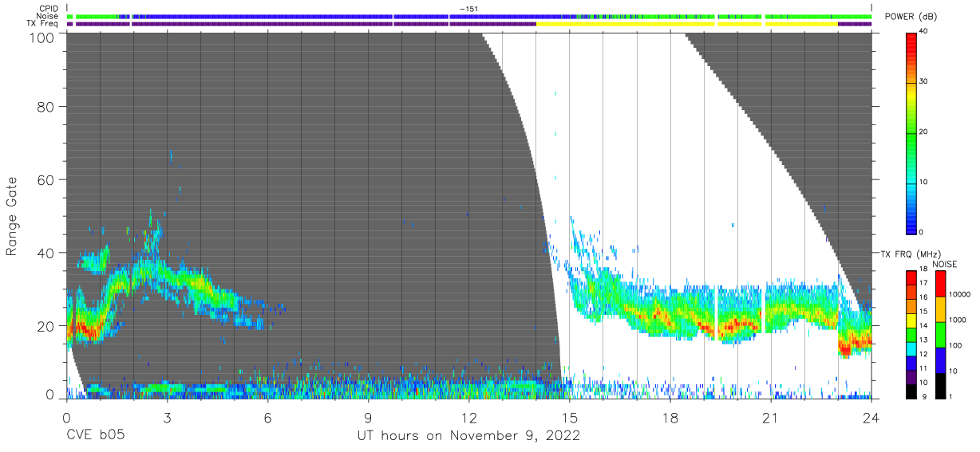Click the CVE b05 radar beam label
980x452 pixels.
point(95,435)
